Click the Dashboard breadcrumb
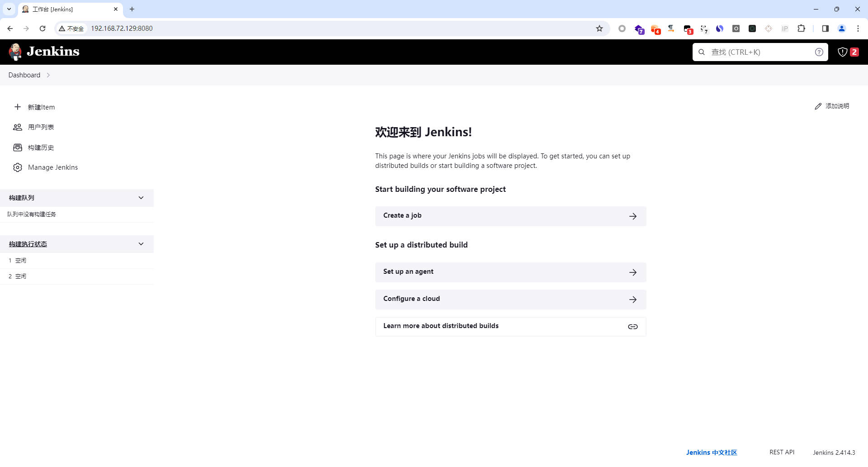Viewport: 868px width, 467px height. [24, 75]
